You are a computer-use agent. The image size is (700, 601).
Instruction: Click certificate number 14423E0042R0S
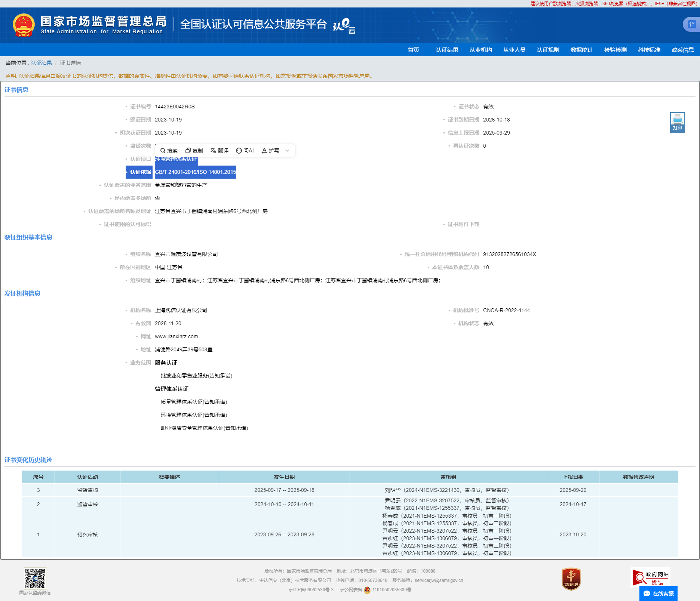coord(175,107)
